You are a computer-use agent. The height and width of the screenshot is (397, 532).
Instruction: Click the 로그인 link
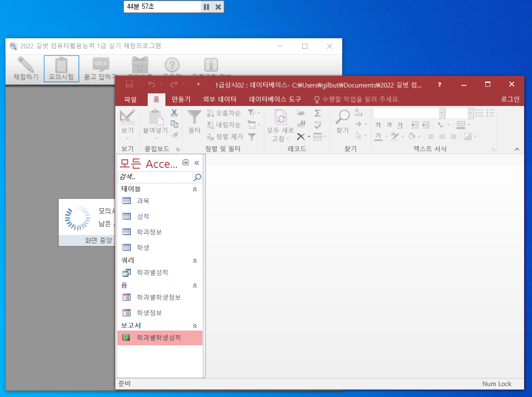coord(510,100)
